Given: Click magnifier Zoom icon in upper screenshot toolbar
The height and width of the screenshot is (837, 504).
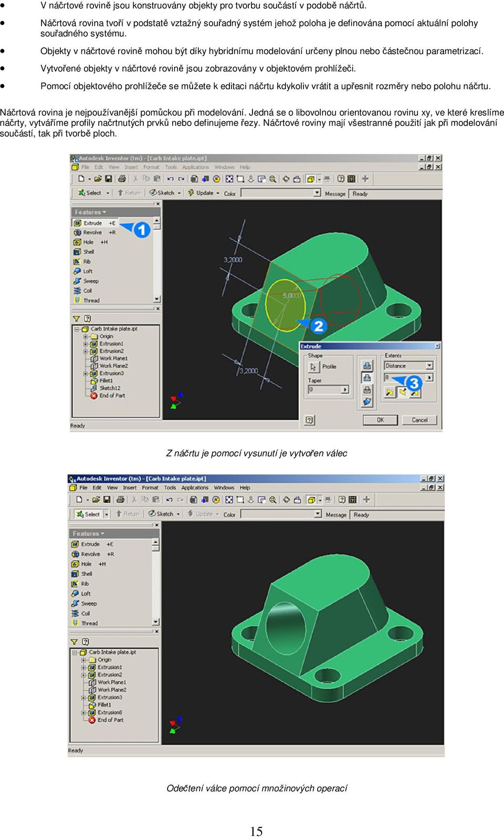Looking at the screenshot, I should pyautogui.click(x=272, y=179).
